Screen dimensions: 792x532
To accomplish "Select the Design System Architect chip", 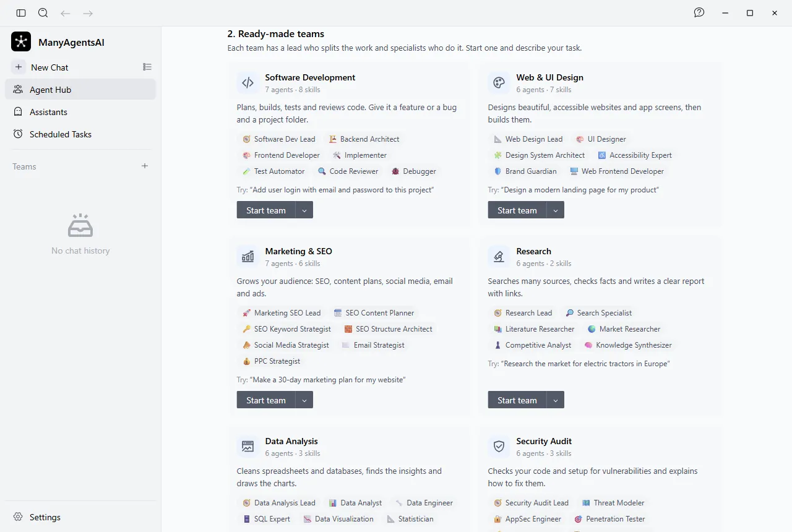I will (x=539, y=155).
